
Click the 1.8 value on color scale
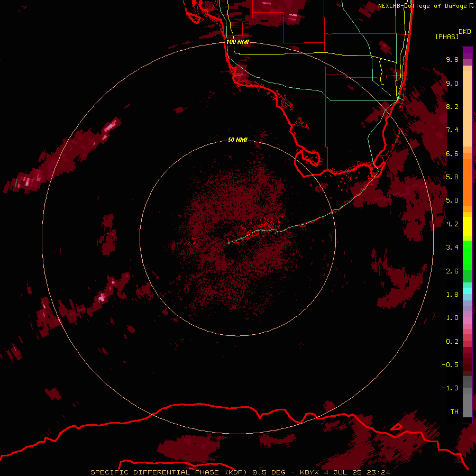tap(452, 294)
